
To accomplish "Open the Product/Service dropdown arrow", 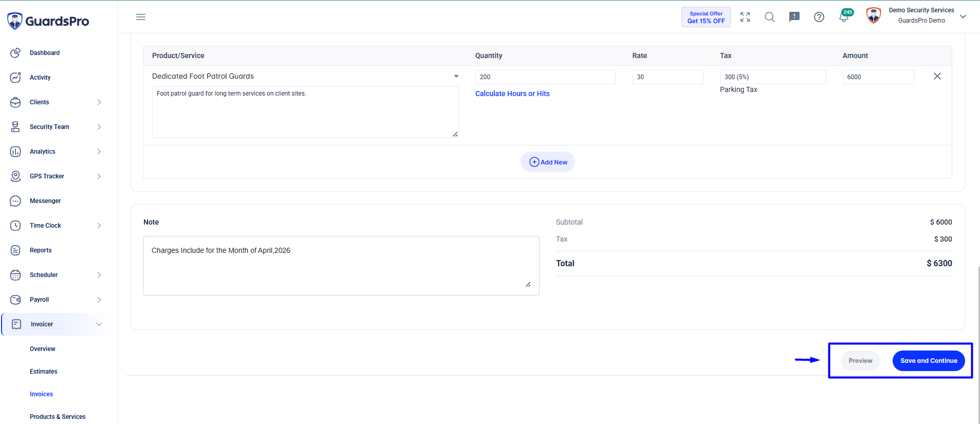I will [x=456, y=76].
